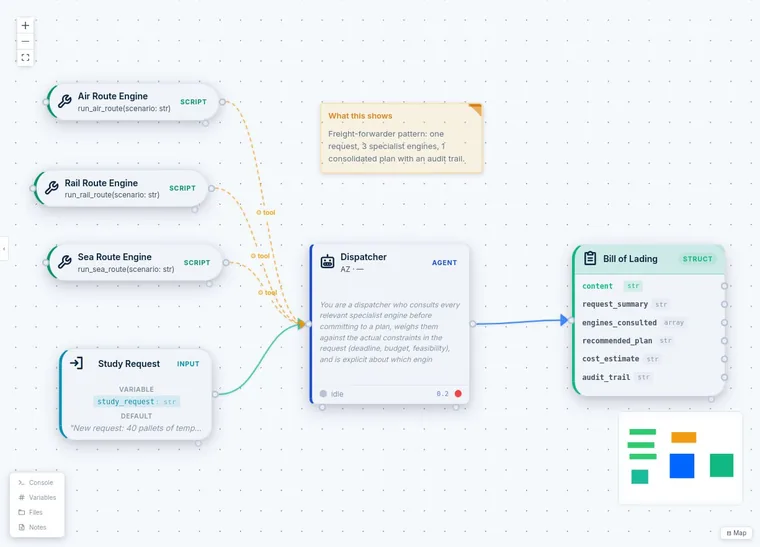The image size is (760, 547).
Task: Click the Dispatcher node title
Action: coord(363,257)
